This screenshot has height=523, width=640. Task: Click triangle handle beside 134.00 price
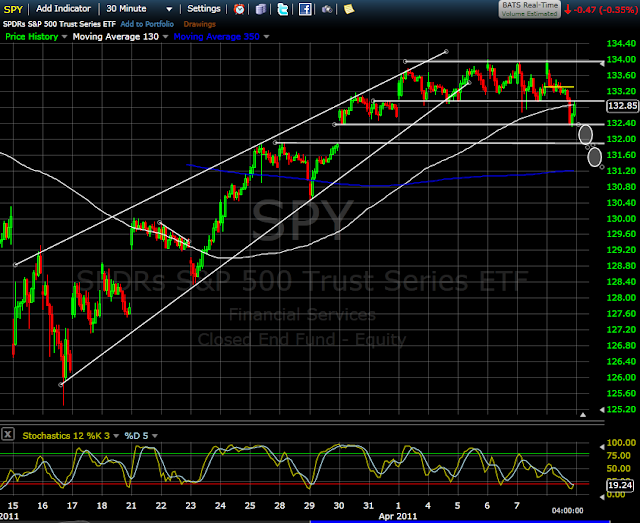tap(602, 63)
